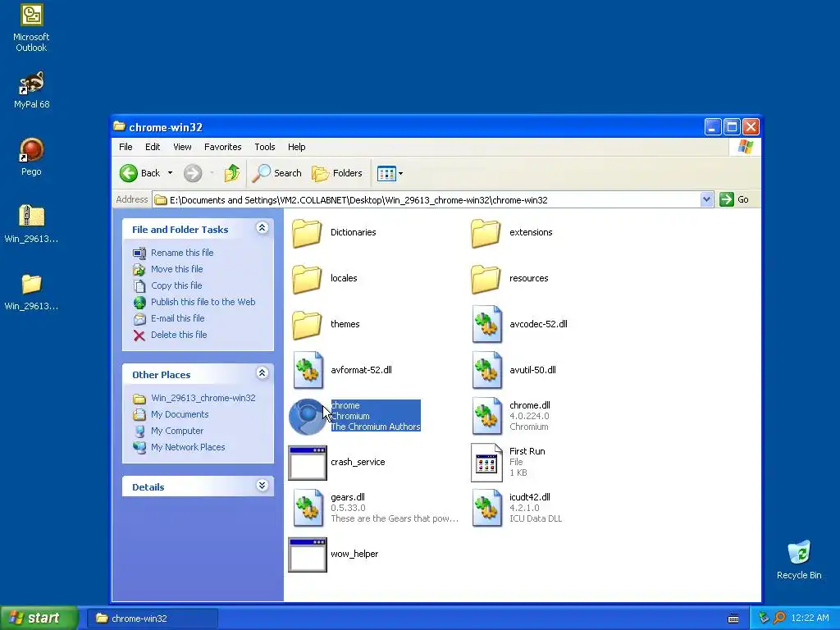The width and height of the screenshot is (840, 630).
Task: Expand the Details panel
Action: click(x=262, y=486)
